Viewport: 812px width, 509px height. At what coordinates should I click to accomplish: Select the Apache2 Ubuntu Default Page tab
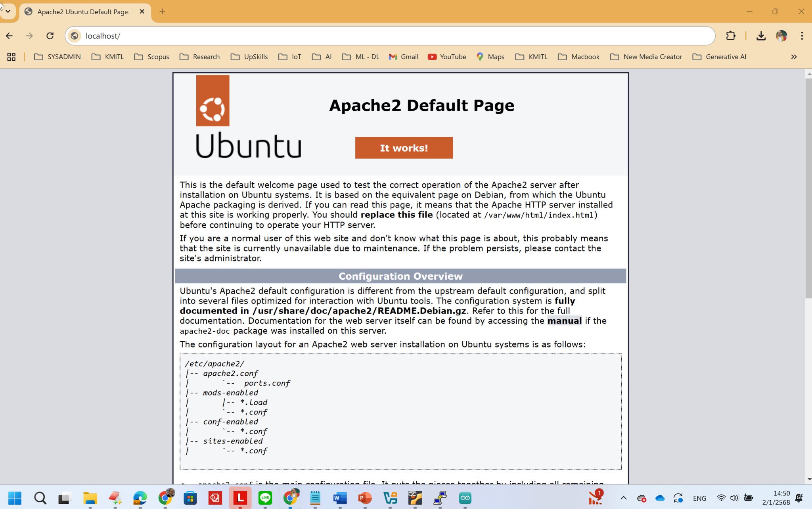[79, 12]
